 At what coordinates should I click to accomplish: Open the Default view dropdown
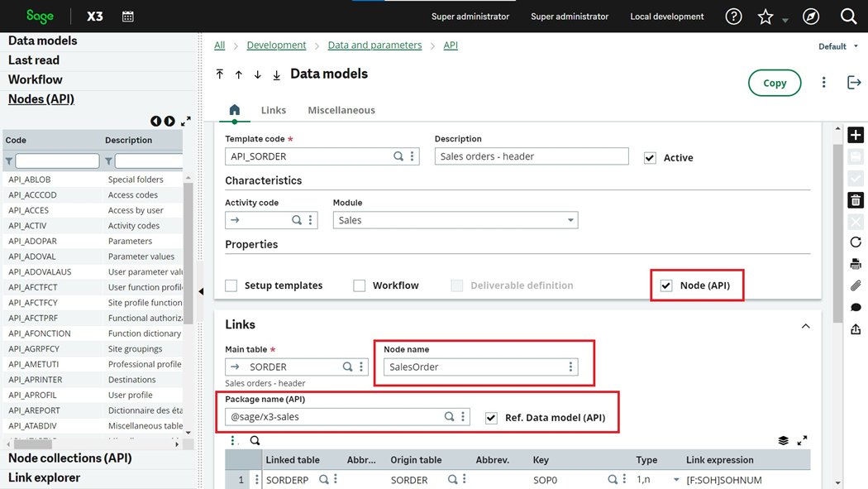point(838,46)
